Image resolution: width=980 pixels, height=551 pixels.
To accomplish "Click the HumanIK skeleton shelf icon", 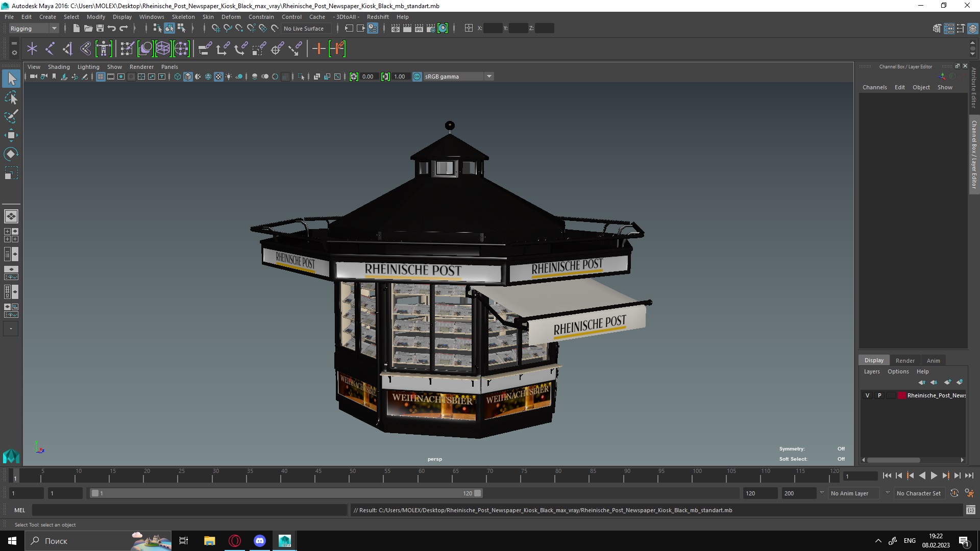I will (104, 49).
